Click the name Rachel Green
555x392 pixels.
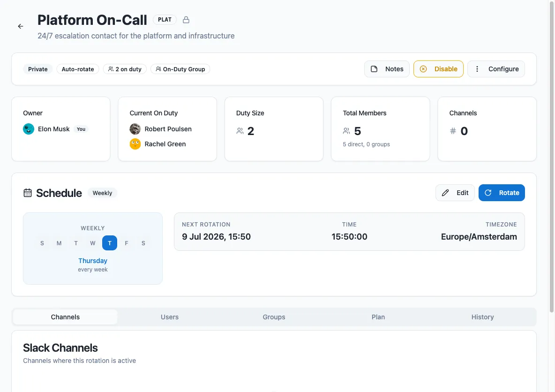(x=165, y=144)
